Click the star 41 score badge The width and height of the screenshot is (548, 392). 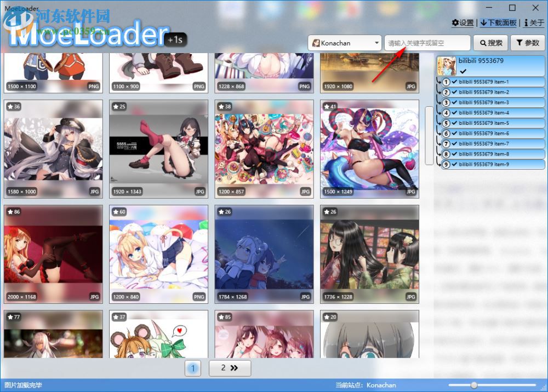click(x=330, y=106)
